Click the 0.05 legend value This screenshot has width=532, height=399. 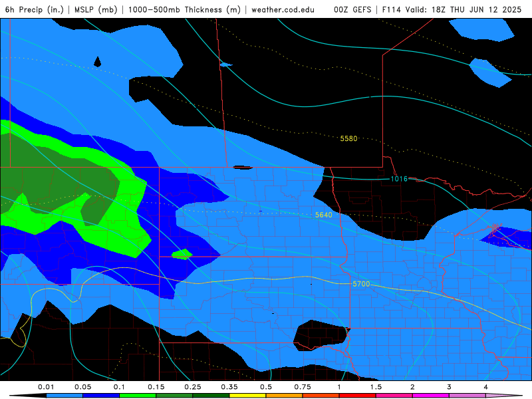(x=82, y=387)
